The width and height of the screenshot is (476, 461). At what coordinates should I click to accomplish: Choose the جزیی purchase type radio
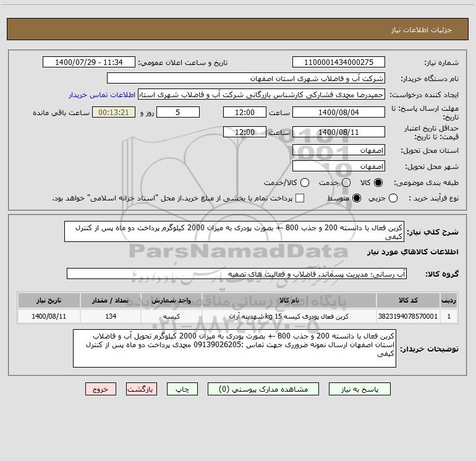coord(393,198)
